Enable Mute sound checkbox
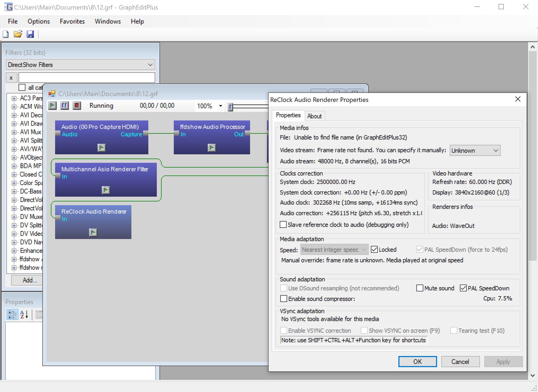 (x=420, y=288)
